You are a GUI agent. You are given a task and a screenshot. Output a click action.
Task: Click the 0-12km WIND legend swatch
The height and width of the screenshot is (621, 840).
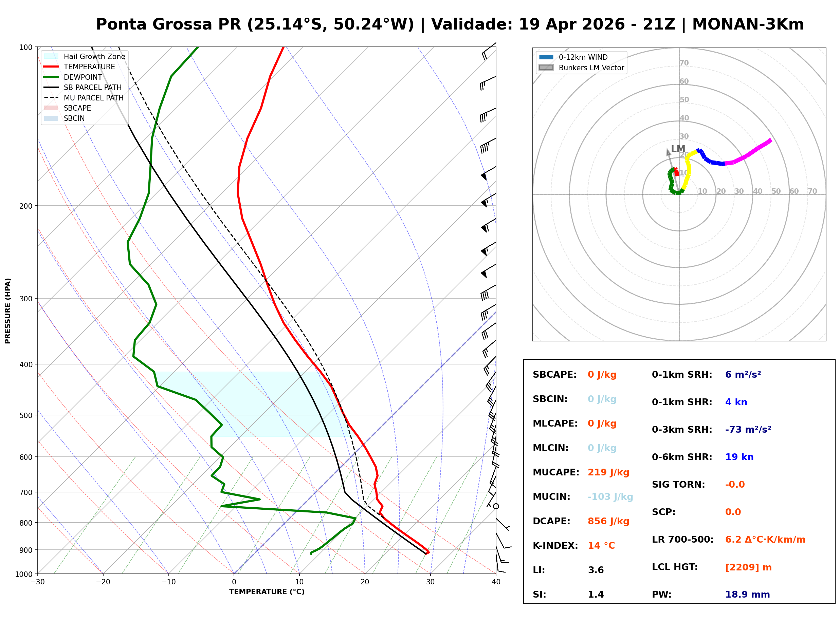point(546,57)
